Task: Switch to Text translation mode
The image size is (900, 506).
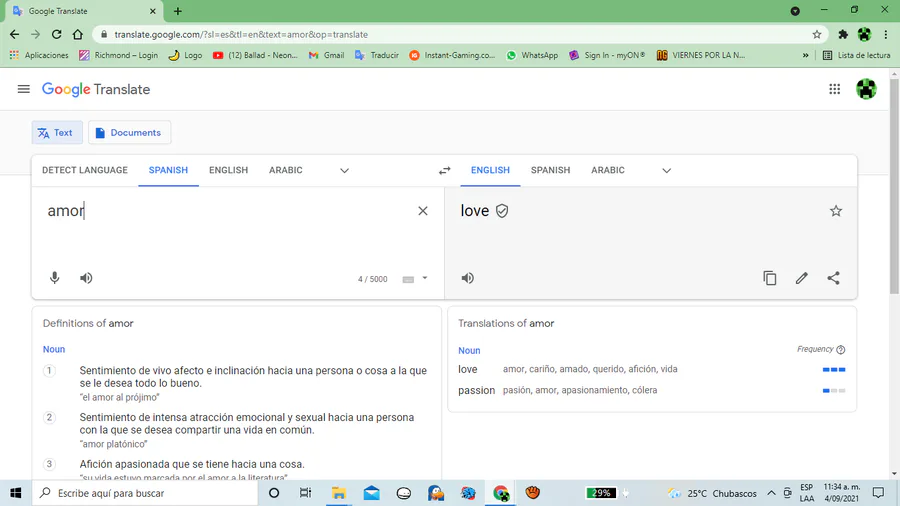Action: (x=57, y=133)
